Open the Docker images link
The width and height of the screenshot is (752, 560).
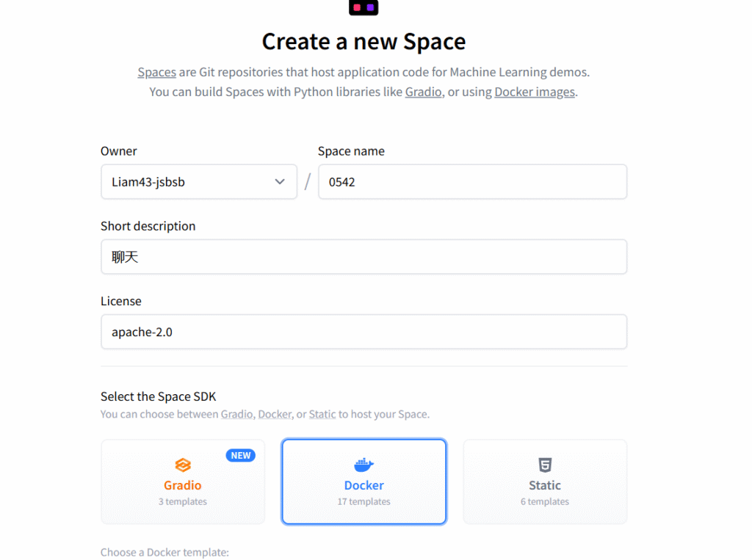535,92
